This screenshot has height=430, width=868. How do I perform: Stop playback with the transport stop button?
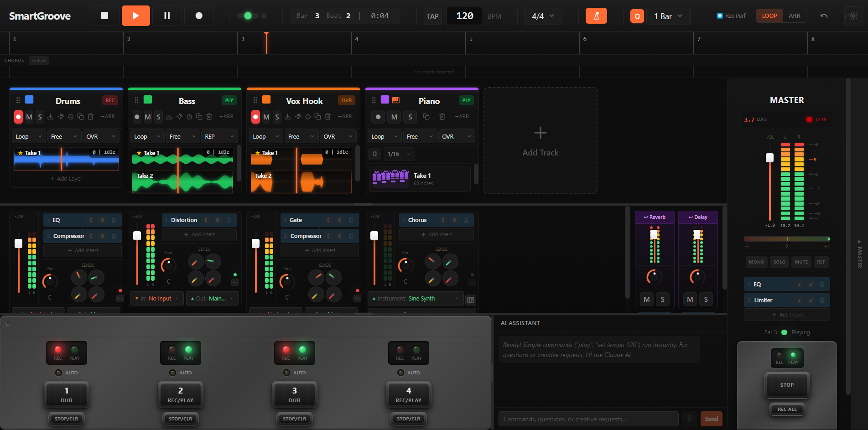(x=104, y=16)
